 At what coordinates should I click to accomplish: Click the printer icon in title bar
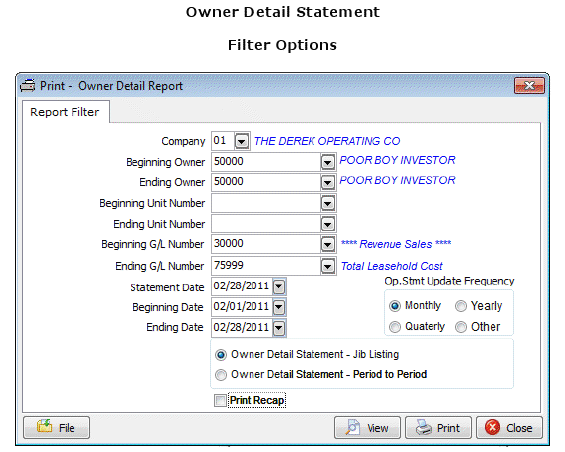pyautogui.click(x=27, y=86)
